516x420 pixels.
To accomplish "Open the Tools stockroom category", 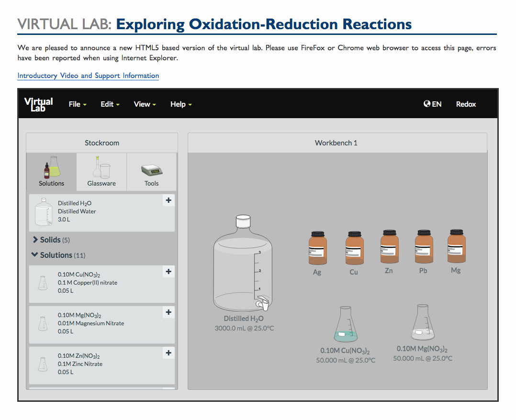I will click(151, 171).
